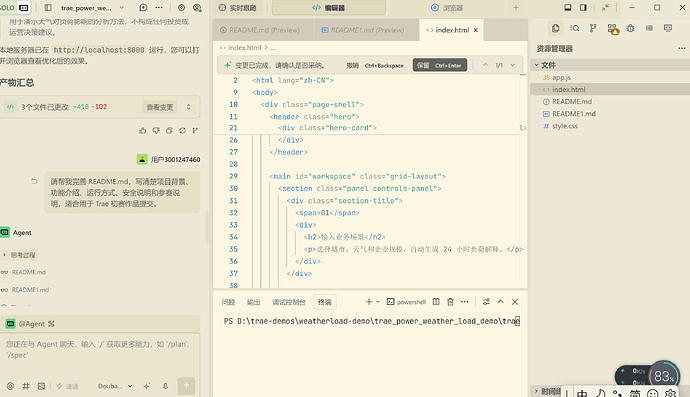
Task: Open the Douba model selector dropdown
Action: 115,386
